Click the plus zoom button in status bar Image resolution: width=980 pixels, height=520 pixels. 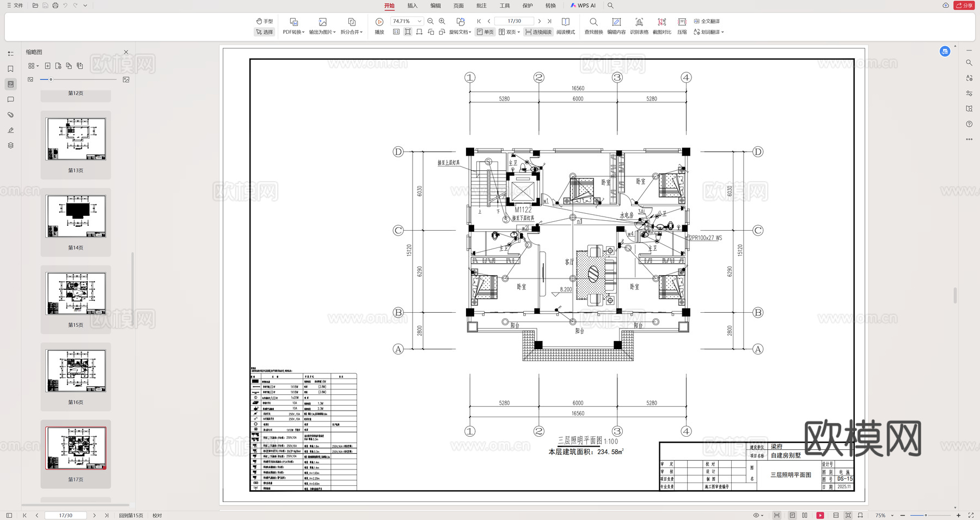point(959,515)
